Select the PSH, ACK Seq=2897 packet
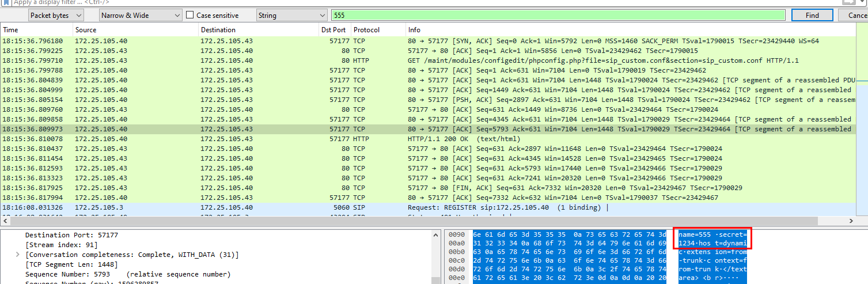Screen dimensions: 868x284 (x=428, y=100)
